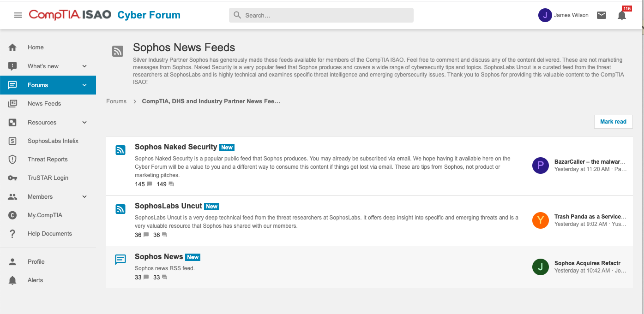The height and width of the screenshot is (314, 644).
Task: Open the Sophos Naked Security forum
Action: click(x=176, y=147)
